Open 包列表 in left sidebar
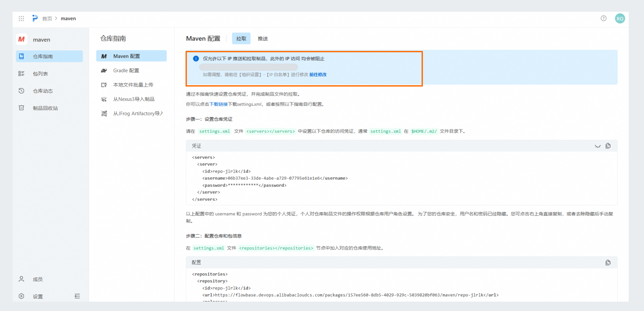 point(49,73)
